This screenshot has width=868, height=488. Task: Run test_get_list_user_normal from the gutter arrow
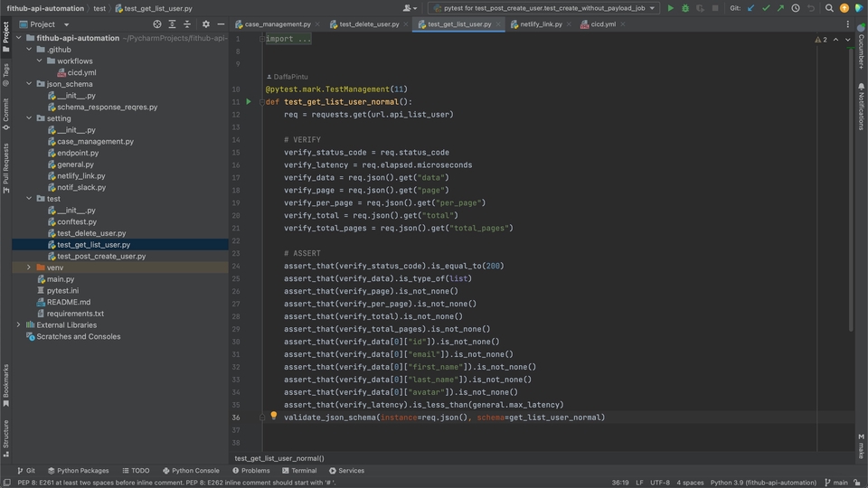click(x=249, y=102)
